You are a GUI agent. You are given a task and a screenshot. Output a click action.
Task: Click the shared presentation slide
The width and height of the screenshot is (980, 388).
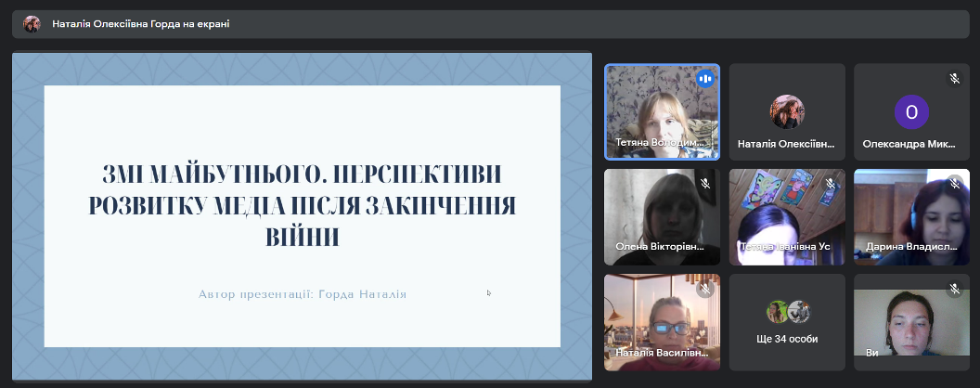(302, 216)
